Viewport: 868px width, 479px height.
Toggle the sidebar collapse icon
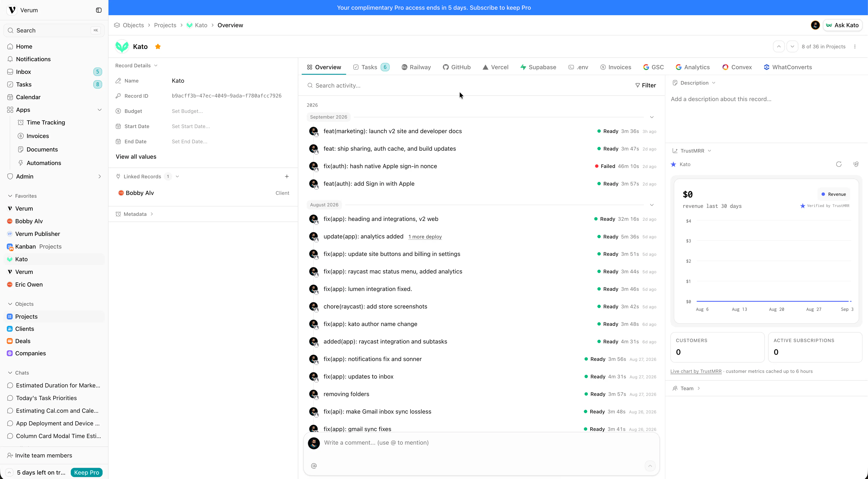pos(99,10)
